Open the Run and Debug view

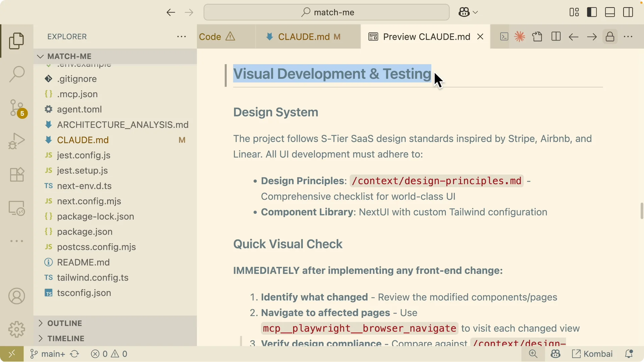16,141
